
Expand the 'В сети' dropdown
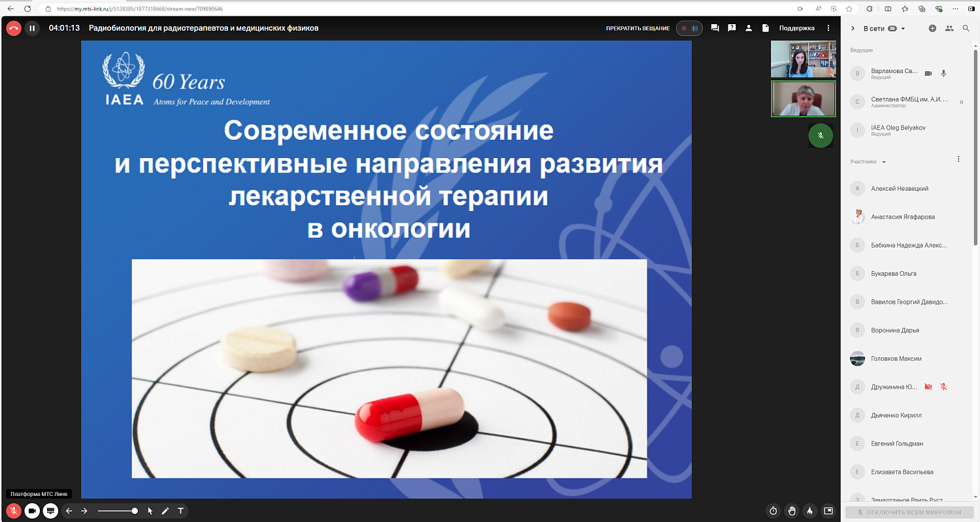click(903, 29)
